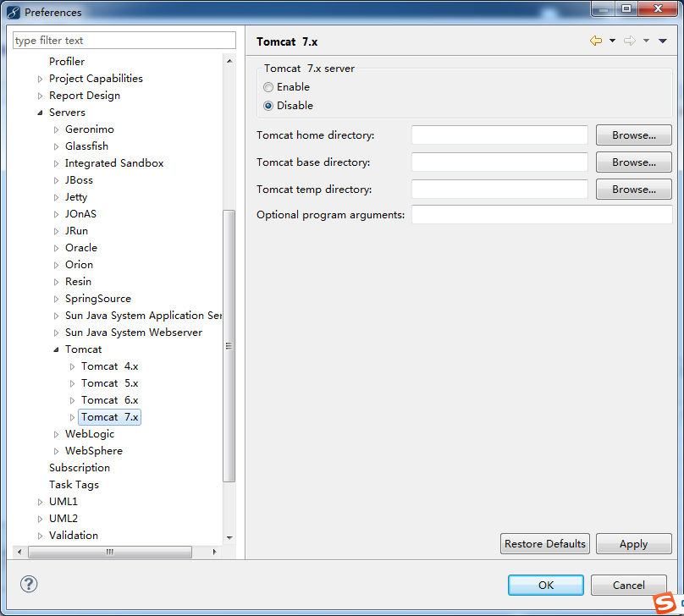Expand the JBoss server node
The height and width of the screenshot is (616, 684).
[x=56, y=180]
